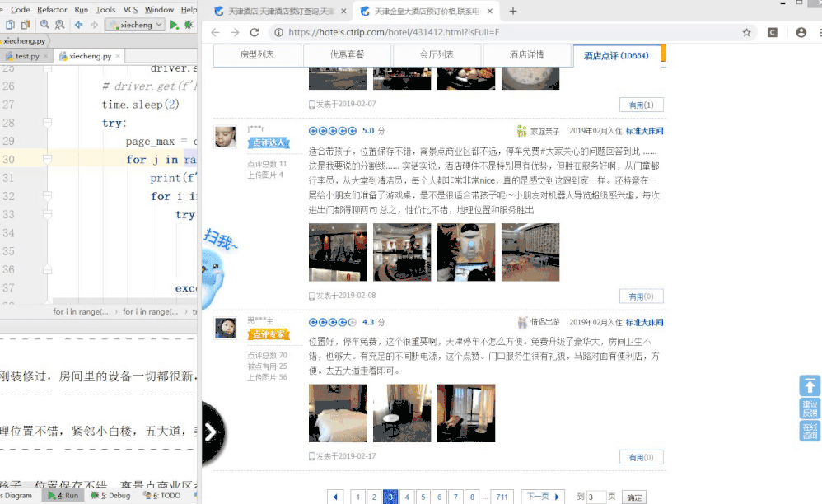Navigate back with the blue left arrow in PyCharm
This screenshot has width=822, height=504.
click(78, 25)
